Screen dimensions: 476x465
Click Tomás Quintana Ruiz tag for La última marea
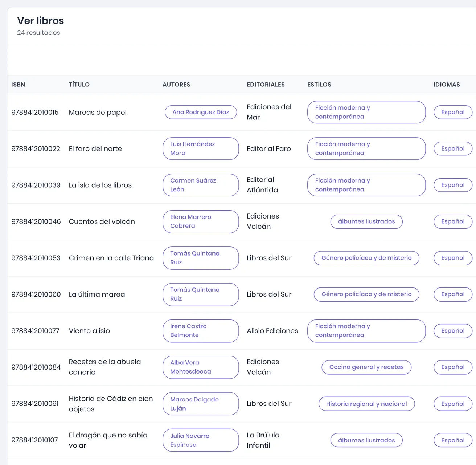tap(201, 294)
